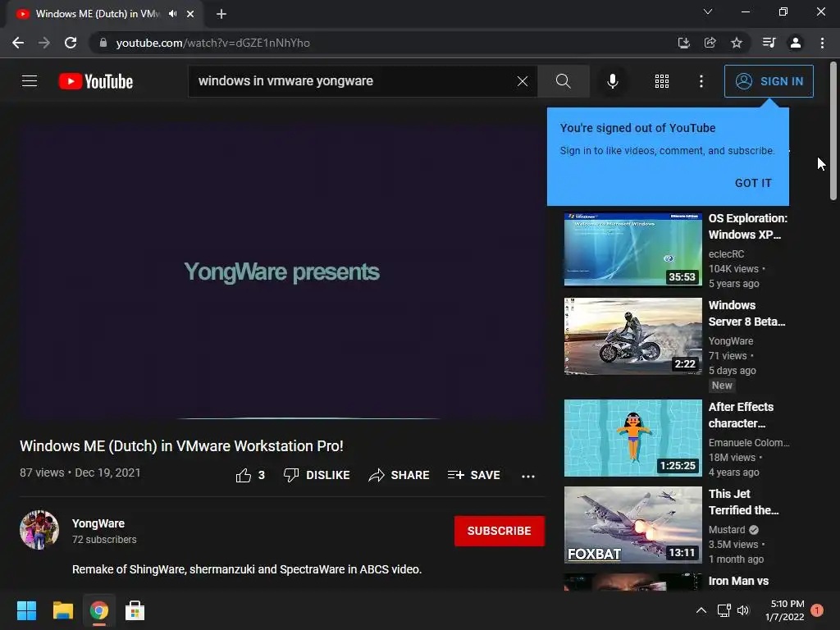Run search with magnifier button
This screenshot has height=630, width=840.
coord(563,81)
